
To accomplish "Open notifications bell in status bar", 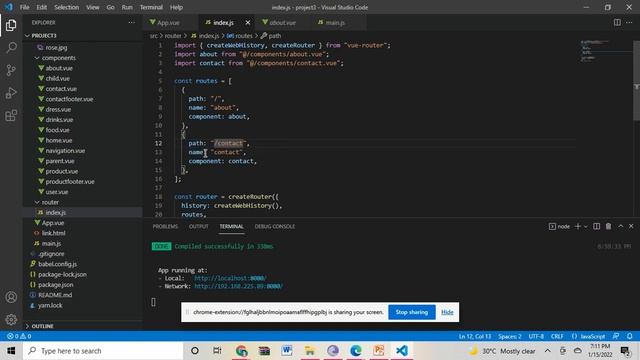I will click(x=629, y=336).
